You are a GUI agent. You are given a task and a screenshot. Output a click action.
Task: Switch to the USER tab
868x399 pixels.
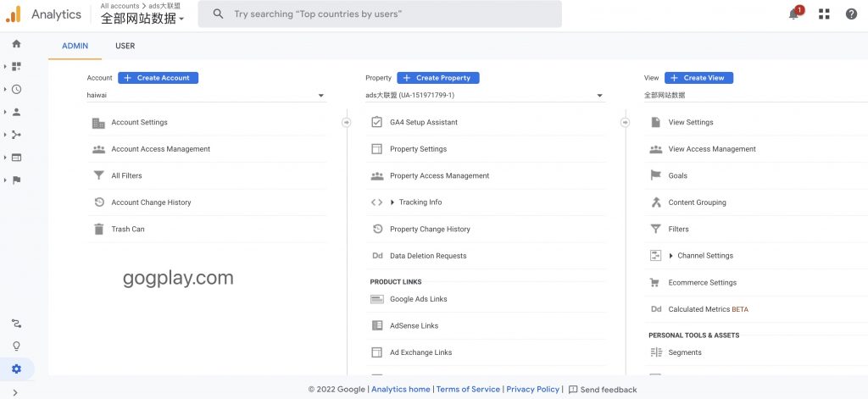point(125,46)
